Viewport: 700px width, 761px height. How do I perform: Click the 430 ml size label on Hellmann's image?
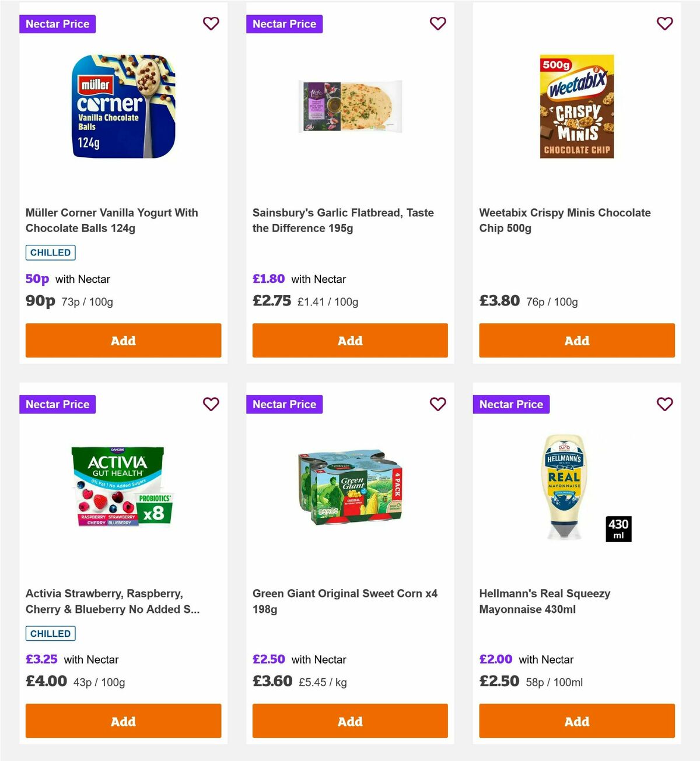[618, 528]
